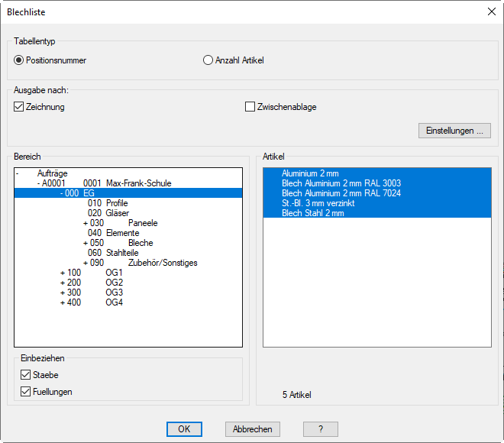504x443 pixels.
Task: Select the 010 Profile tree item
Action: pos(107,203)
